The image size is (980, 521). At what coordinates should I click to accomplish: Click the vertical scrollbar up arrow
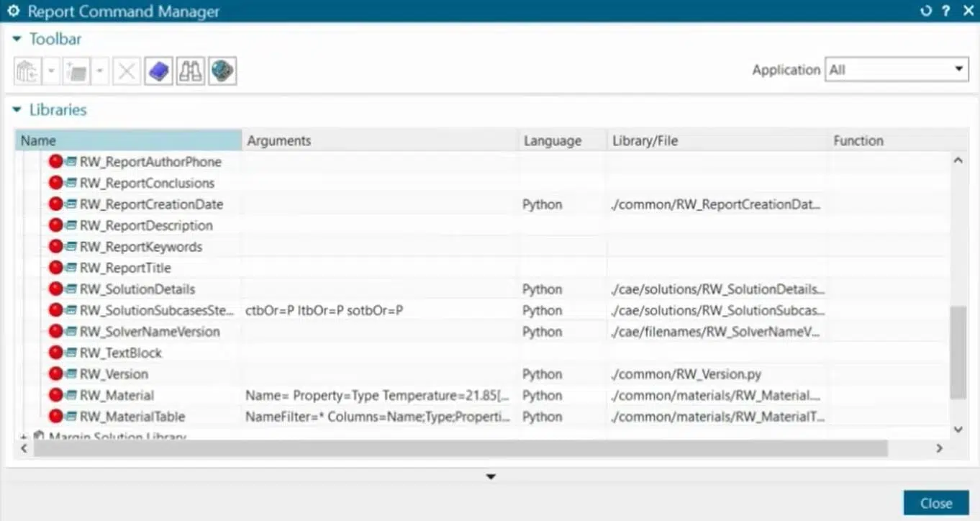(958, 160)
